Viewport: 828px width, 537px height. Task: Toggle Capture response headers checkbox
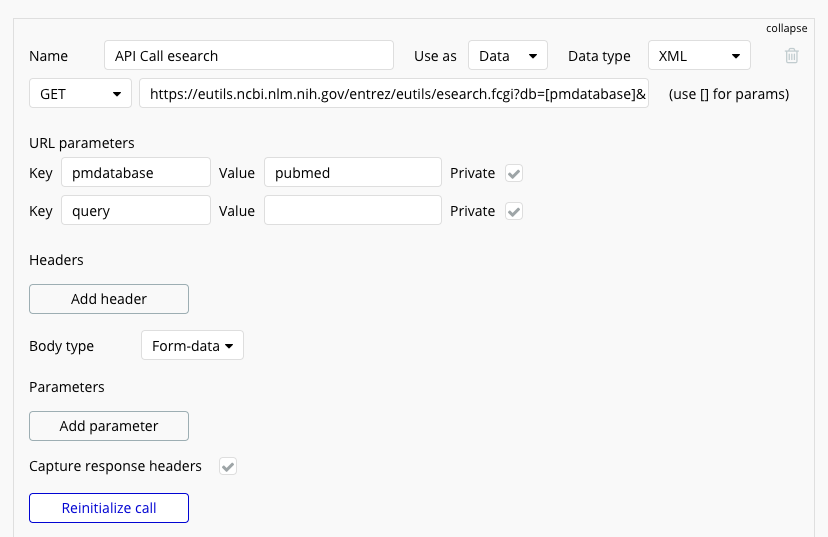[x=228, y=466]
